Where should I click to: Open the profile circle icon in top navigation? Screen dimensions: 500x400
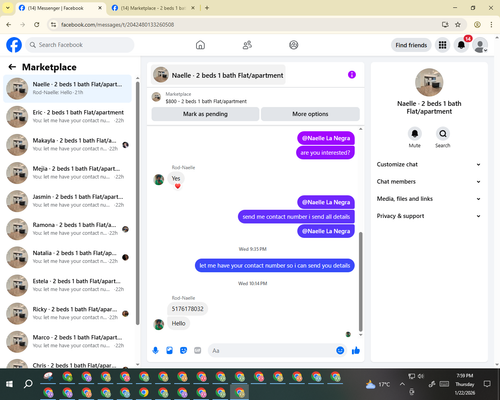[x=294, y=45]
